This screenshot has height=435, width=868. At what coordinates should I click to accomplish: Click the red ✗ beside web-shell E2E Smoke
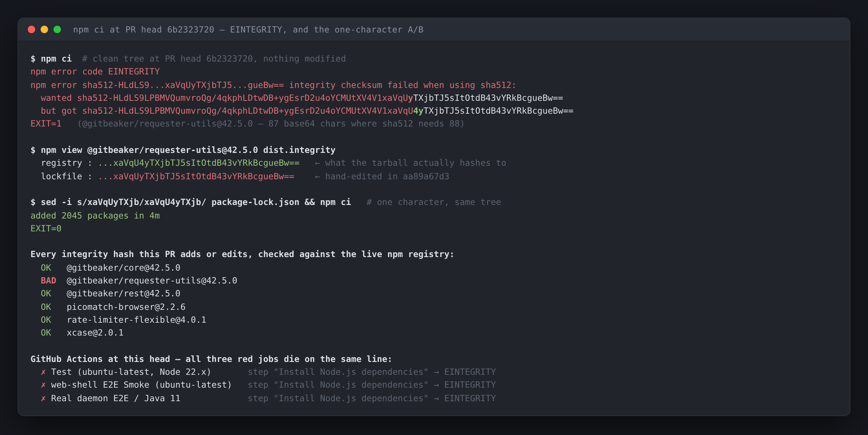click(x=43, y=385)
